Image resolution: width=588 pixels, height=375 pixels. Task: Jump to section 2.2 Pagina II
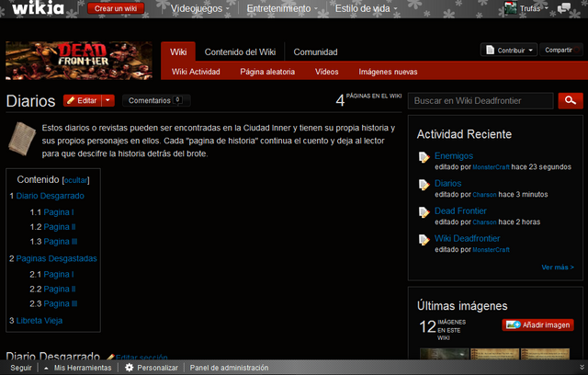(60, 290)
